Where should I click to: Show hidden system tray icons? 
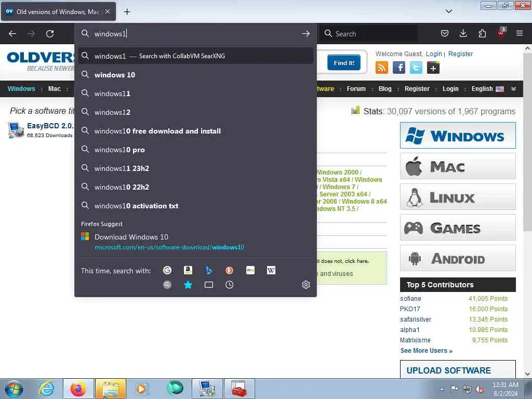coord(442,389)
